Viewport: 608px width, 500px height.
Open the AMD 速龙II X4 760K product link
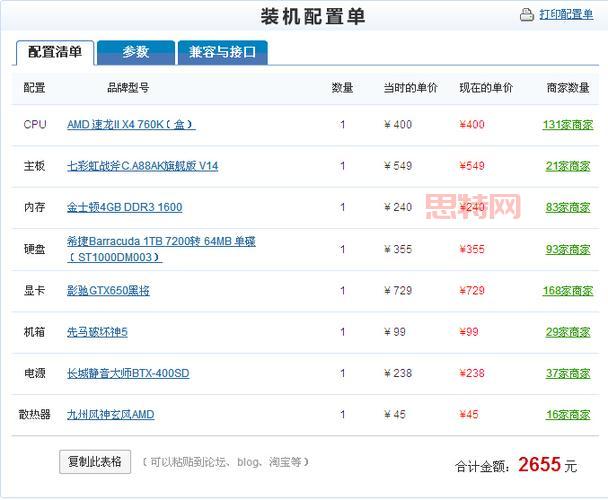[x=131, y=125]
